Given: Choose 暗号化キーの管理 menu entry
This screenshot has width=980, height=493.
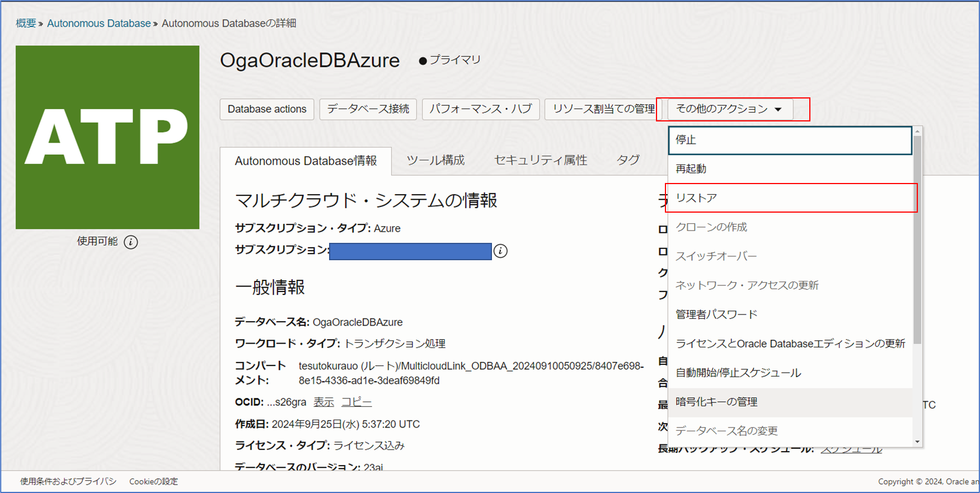Looking at the screenshot, I should point(790,402).
